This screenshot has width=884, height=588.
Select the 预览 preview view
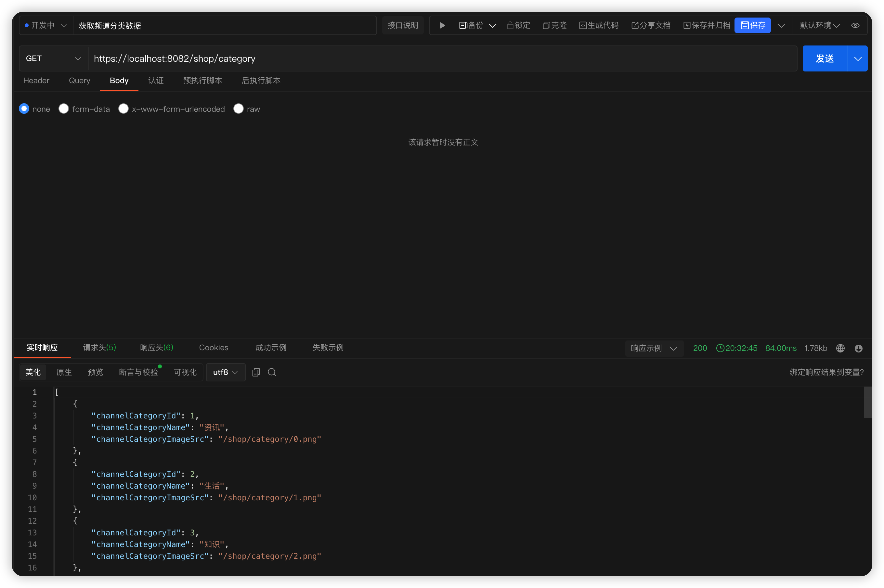[x=95, y=372]
